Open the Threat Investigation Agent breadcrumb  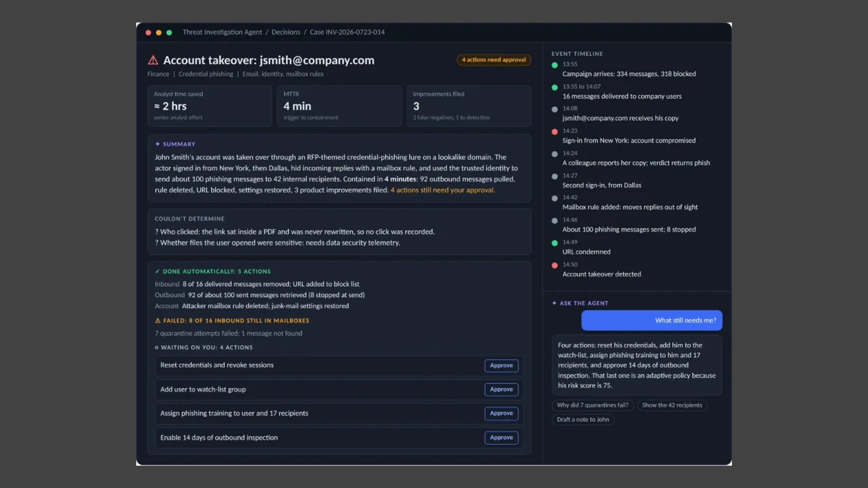[x=222, y=32]
